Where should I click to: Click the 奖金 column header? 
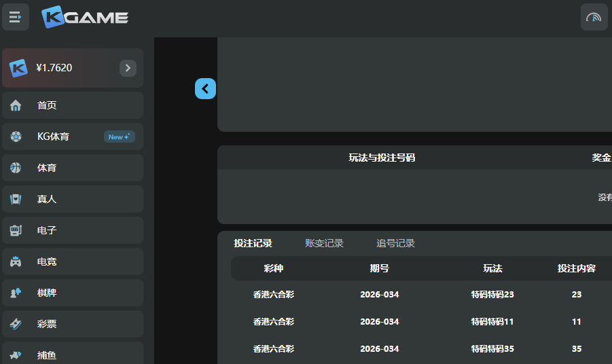(x=601, y=158)
